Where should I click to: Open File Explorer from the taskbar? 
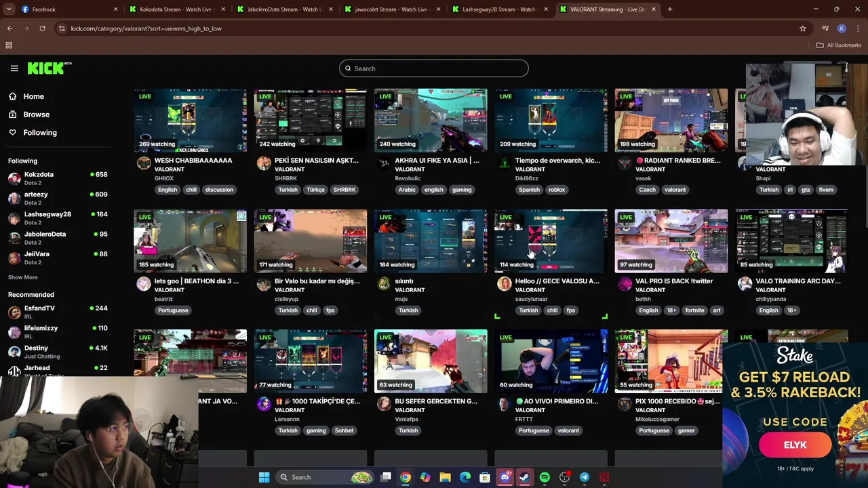click(445, 477)
